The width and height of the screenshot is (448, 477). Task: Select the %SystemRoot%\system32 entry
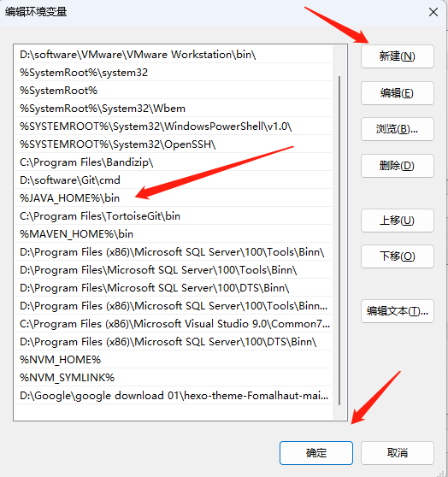click(174, 73)
